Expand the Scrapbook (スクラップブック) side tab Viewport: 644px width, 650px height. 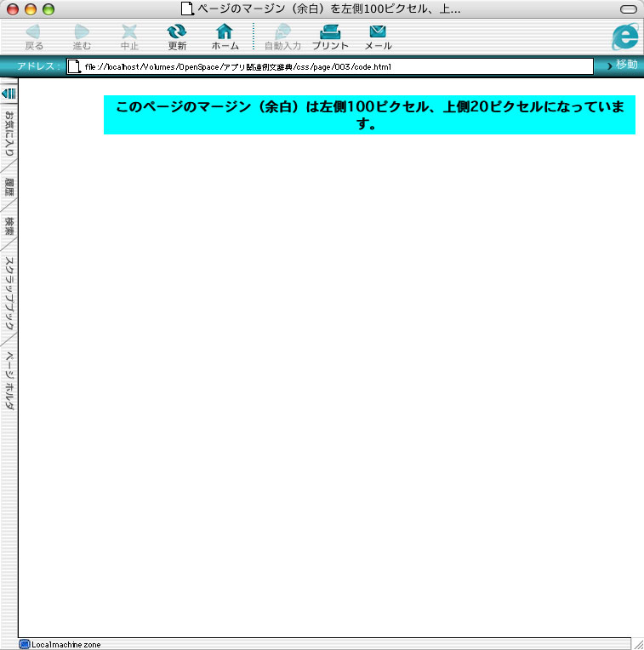9,294
